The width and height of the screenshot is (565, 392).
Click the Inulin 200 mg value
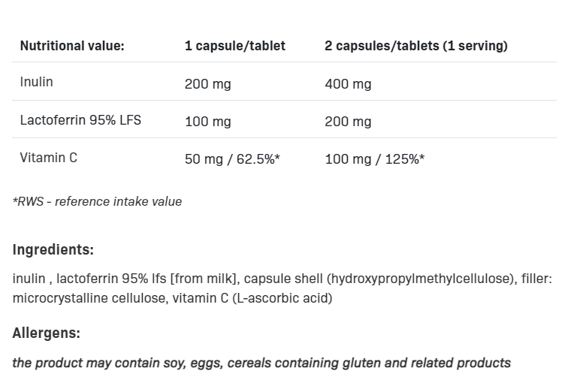point(208,84)
